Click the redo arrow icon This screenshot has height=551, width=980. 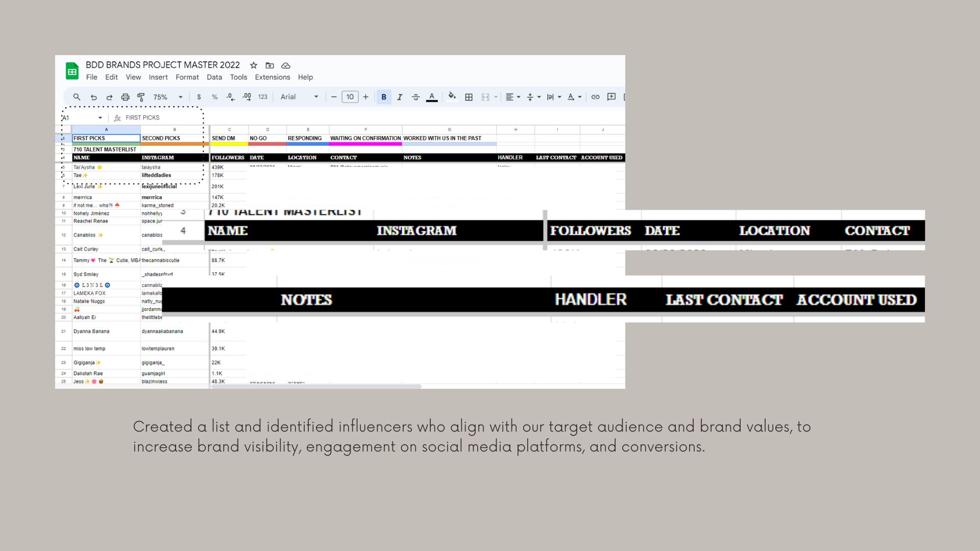[x=109, y=97]
